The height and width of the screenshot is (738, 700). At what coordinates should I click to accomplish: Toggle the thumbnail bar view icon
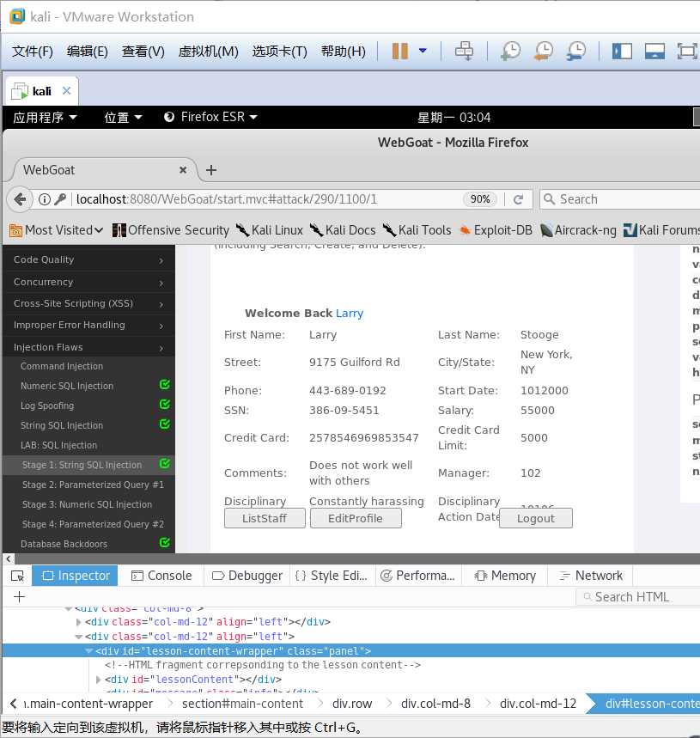pos(654,51)
